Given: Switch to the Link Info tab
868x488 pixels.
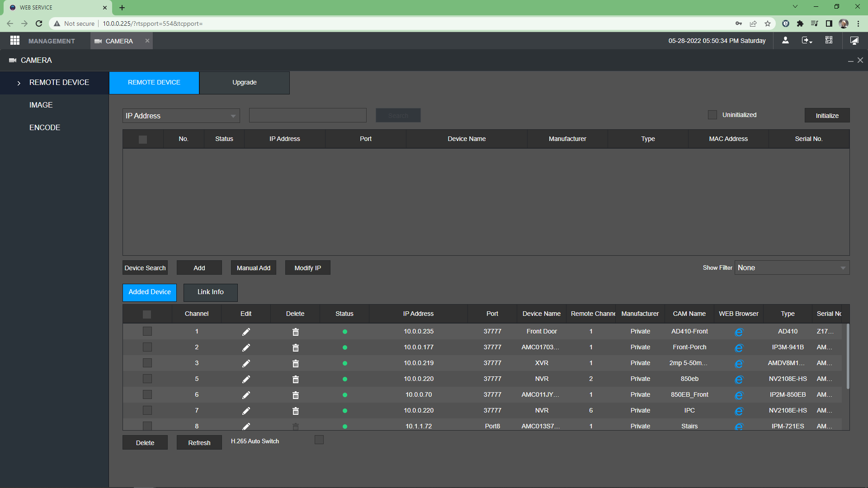Looking at the screenshot, I should coord(211,292).
